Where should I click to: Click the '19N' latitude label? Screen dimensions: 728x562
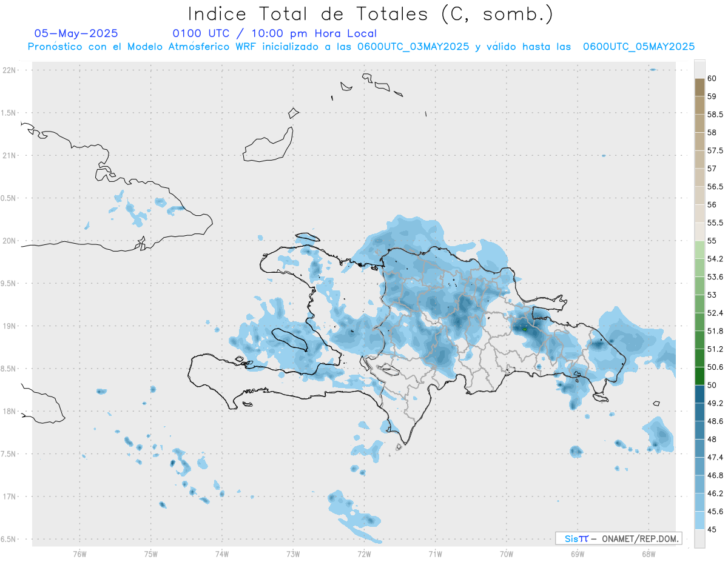9,326
